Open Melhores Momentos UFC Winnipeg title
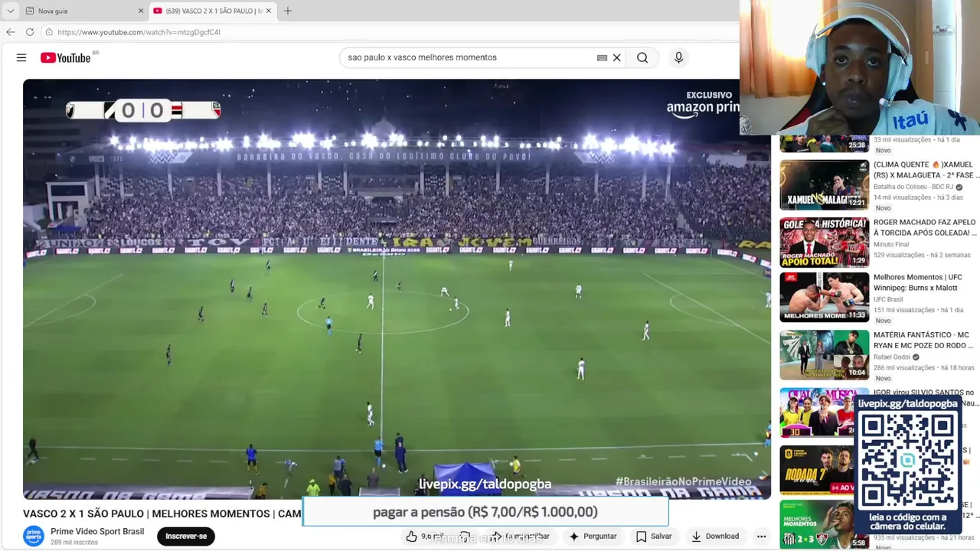The image size is (980, 551). [917, 282]
